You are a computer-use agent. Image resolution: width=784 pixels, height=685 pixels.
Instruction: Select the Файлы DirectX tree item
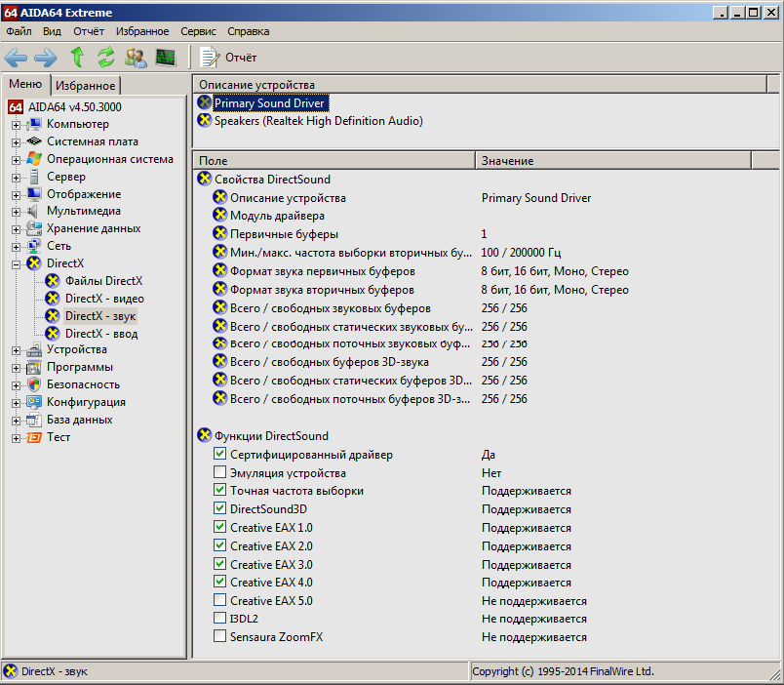(x=103, y=281)
